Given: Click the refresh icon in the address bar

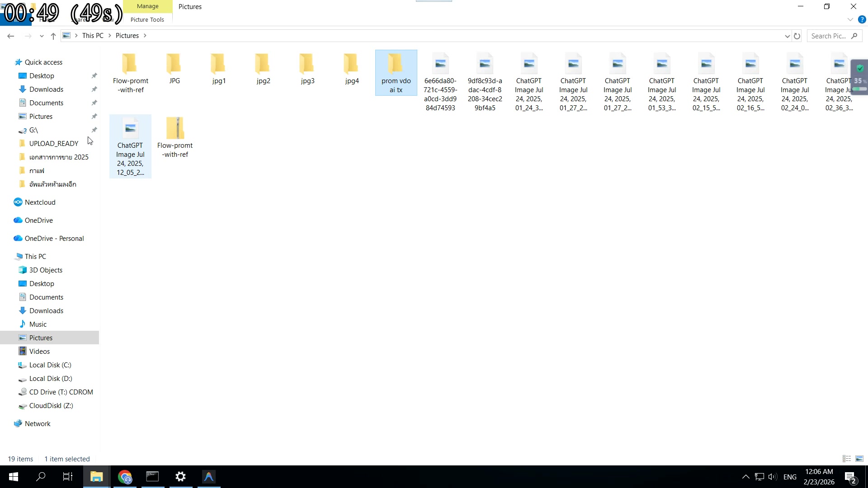Looking at the screenshot, I should tap(797, 36).
